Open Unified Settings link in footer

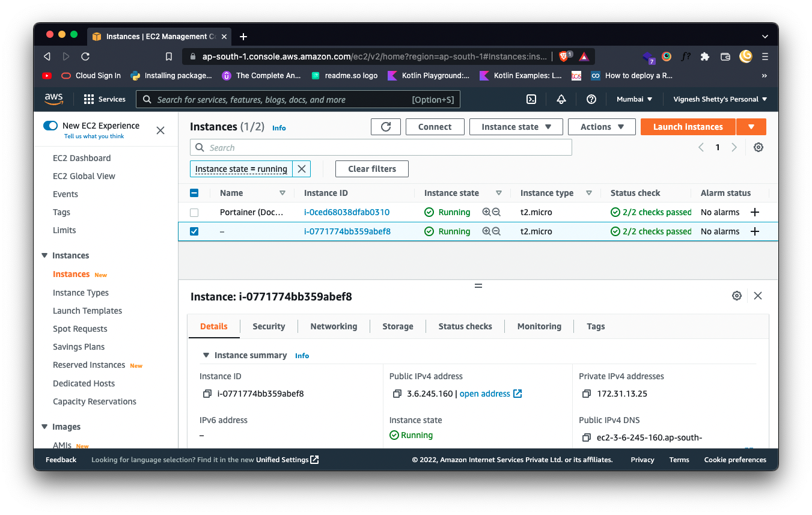pyautogui.click(x=287, y=460)
